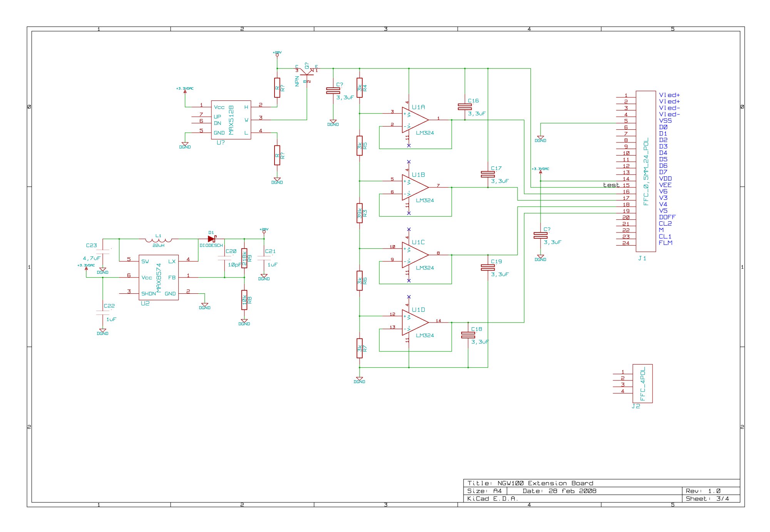The height and width of the screenshot is (532, 770).
Task: Click the U1D op-amp triangle
Action: tap(415, 323)
